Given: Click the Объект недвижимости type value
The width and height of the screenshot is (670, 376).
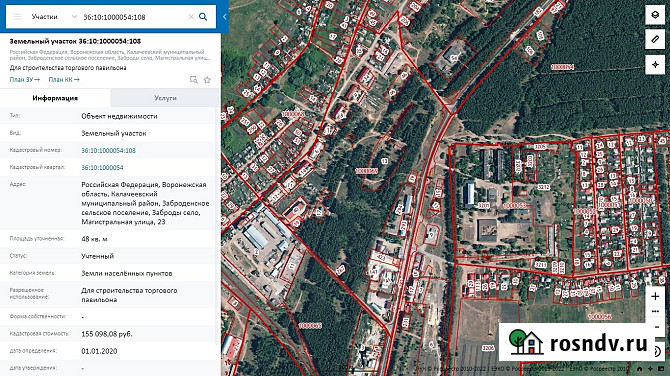Looking at the screenshot, I should (x=119, y=116).
